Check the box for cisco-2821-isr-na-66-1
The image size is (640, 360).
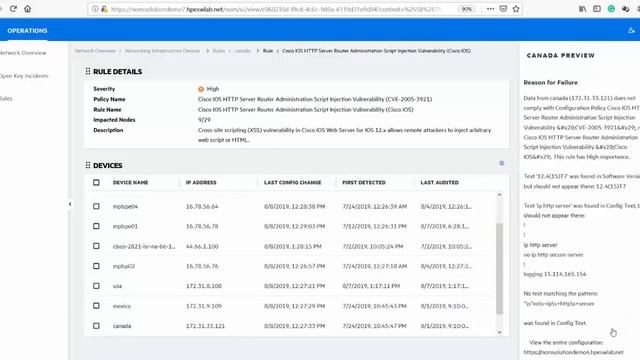pyautogui.click(x=96, y=246)
